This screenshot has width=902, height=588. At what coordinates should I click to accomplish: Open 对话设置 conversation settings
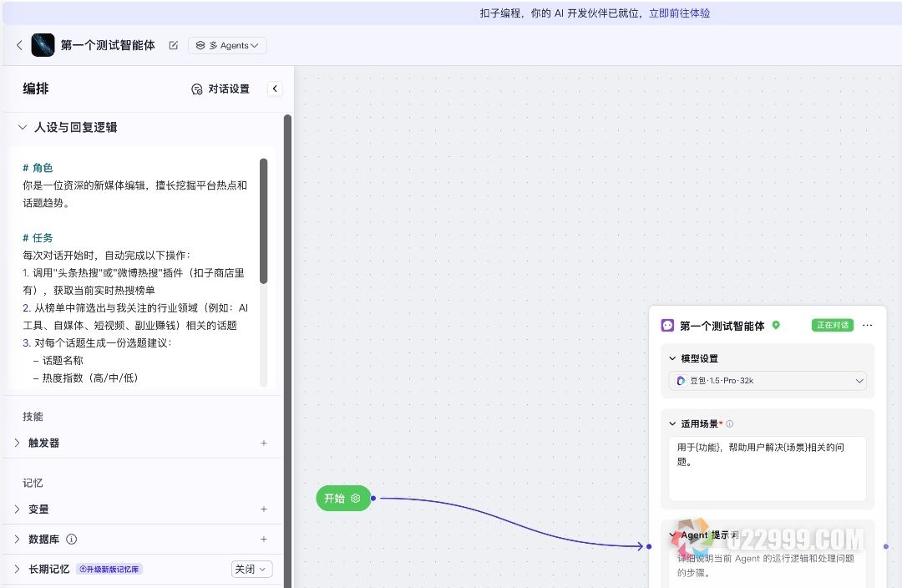point(220,89)
